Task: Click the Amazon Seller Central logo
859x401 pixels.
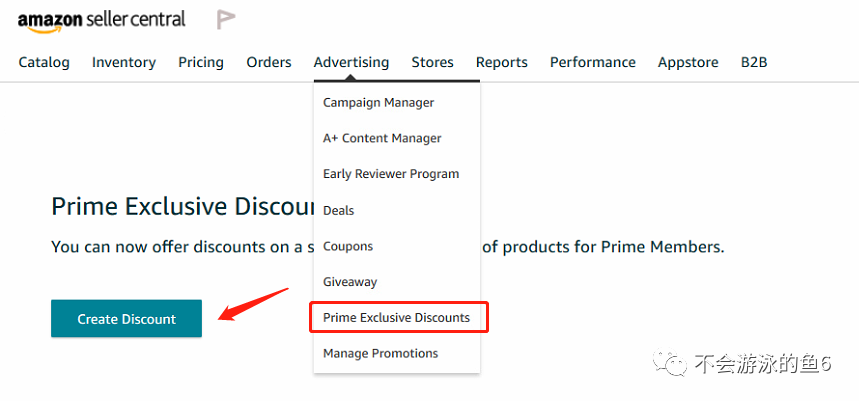Action: coord(101,19)
